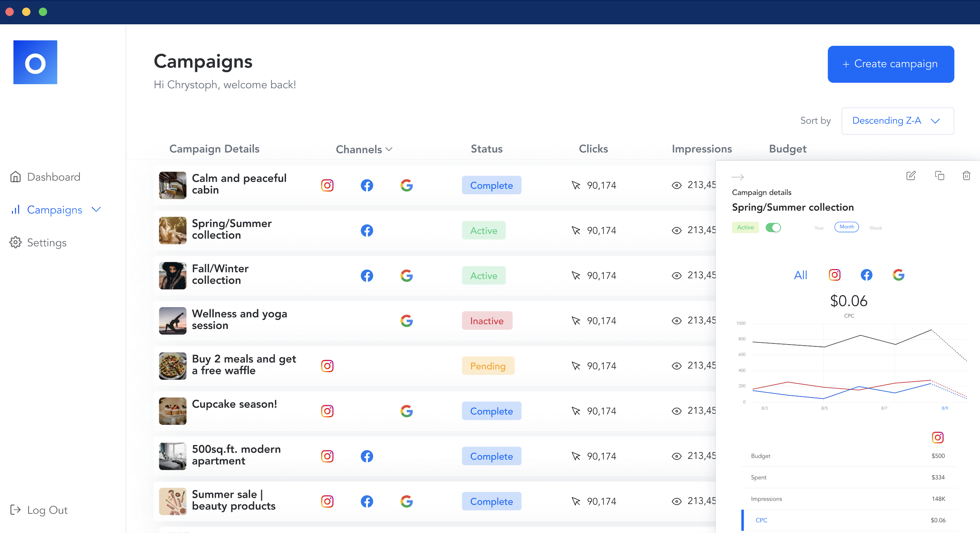Select Google channel tab in details panel
The width and height of the screenshot is (980, 533).
click(x=898, y=275)
